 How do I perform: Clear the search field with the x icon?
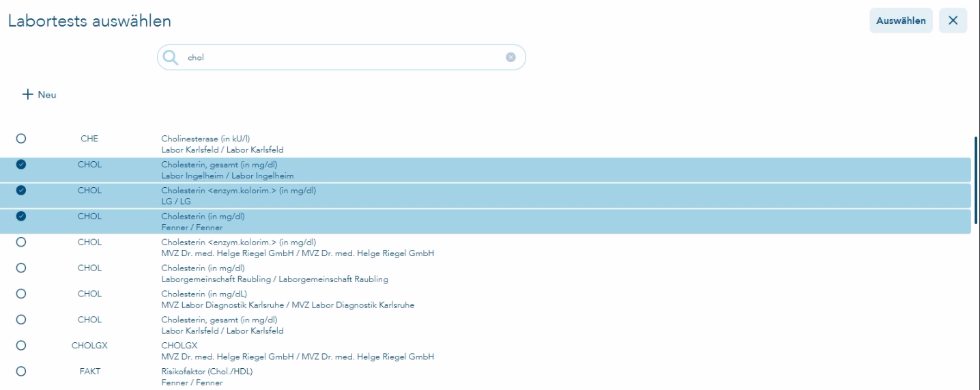pyautogui.click(x=510, y=57)
